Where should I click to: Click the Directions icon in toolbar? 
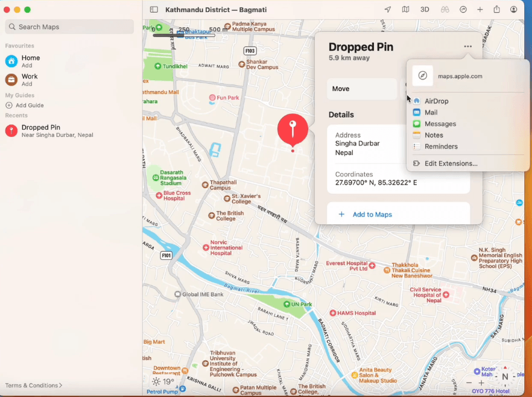(463, 10)
